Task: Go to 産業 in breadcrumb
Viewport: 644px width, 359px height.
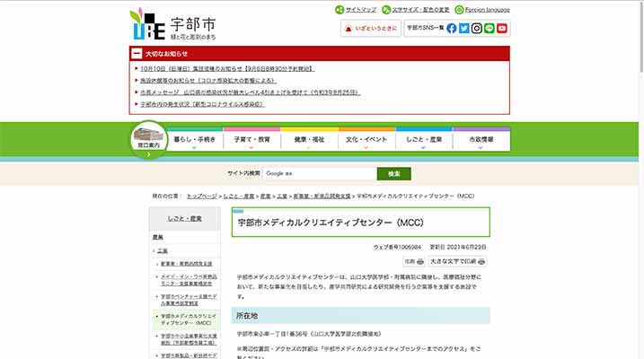Action: tap(265, 197)
